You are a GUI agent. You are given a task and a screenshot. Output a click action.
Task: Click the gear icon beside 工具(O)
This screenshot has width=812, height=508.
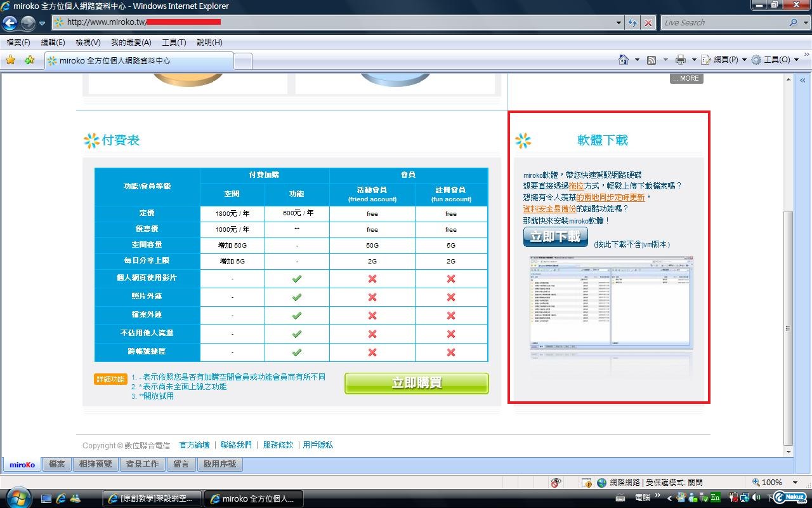click(x=756, y=60)
